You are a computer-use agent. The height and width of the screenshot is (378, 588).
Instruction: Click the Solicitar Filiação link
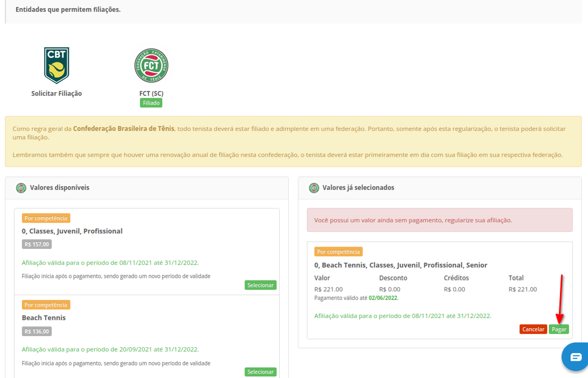click(x=56, y=93)
